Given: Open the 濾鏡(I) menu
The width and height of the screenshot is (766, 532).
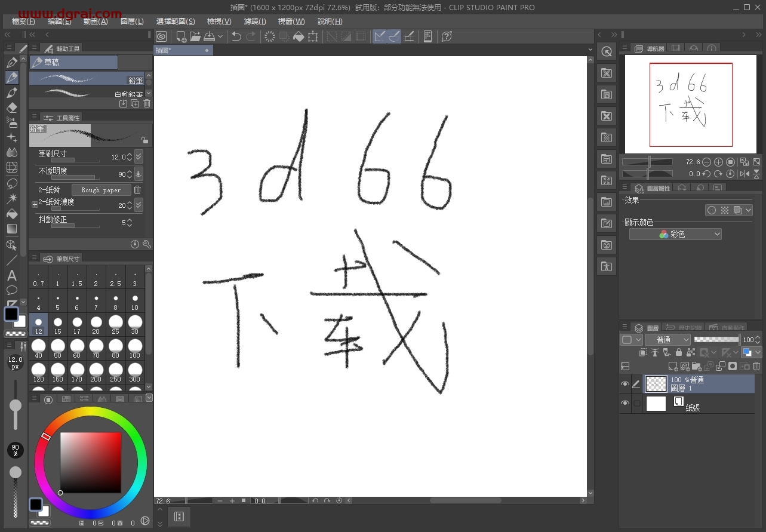Looking at the screenshot, I should [x=255, y=21].
